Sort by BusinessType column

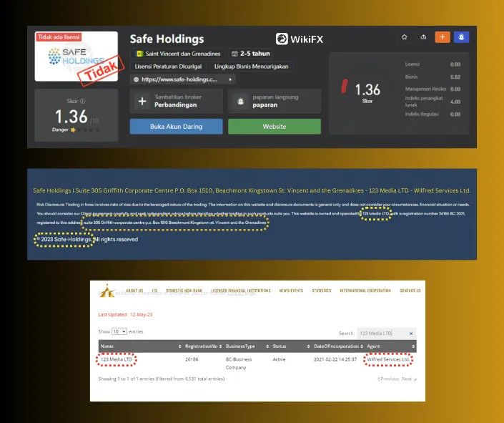pyautogui.click(x=247, y=346)
